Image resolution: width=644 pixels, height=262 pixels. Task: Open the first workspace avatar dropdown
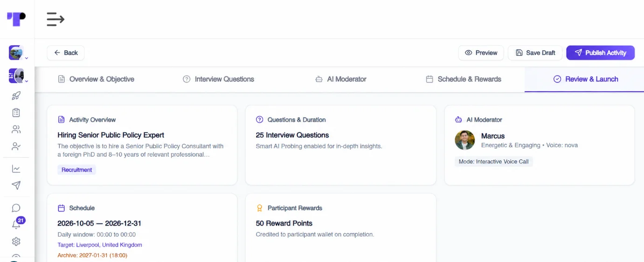click(18, 53)
